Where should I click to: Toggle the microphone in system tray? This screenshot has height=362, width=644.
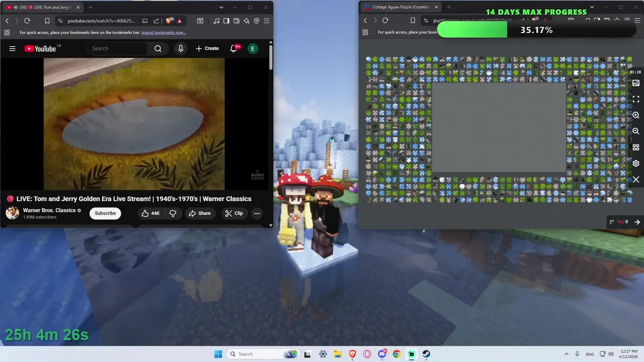point(577,354)
